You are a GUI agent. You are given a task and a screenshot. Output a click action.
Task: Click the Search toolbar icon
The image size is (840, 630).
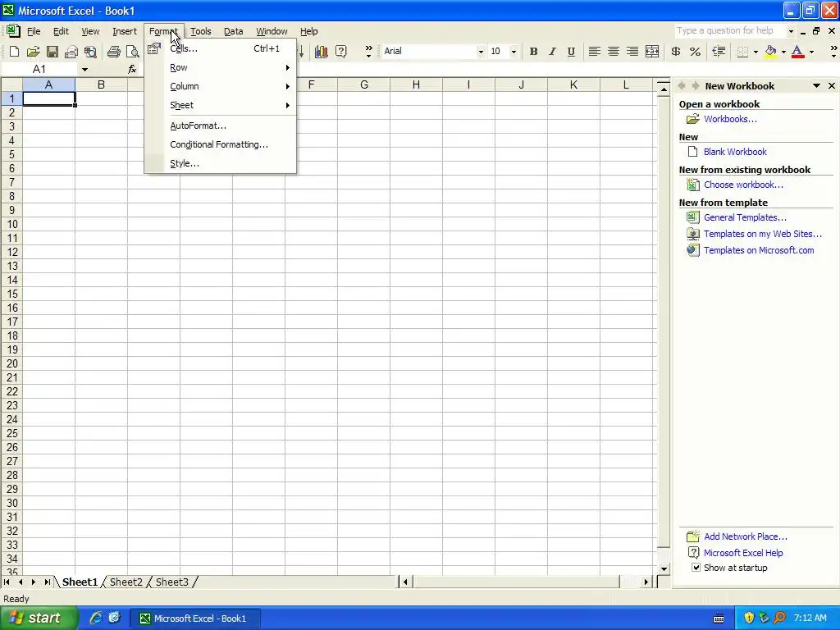coord(90,52)
